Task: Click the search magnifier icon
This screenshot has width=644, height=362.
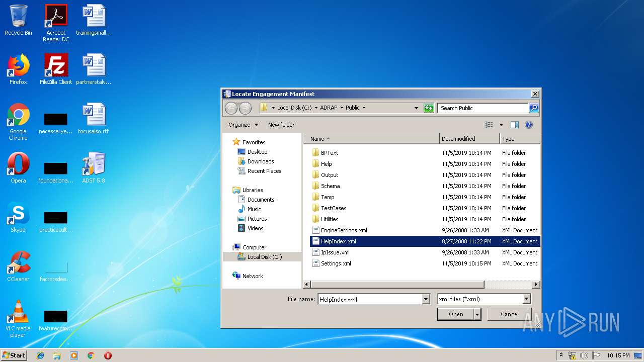Action: tap(534, 108)
